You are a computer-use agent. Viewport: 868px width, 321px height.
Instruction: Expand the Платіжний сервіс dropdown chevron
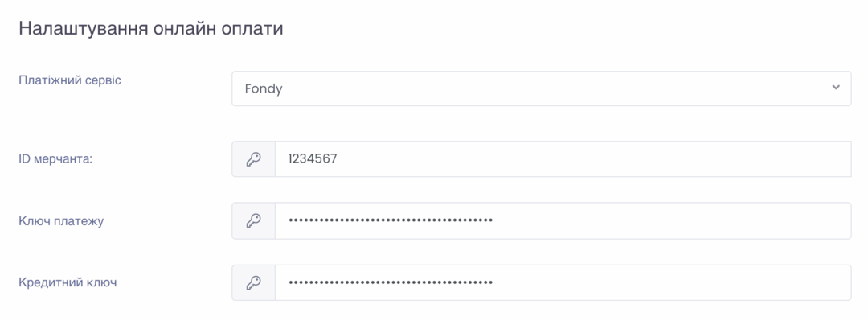click(836, 88)
